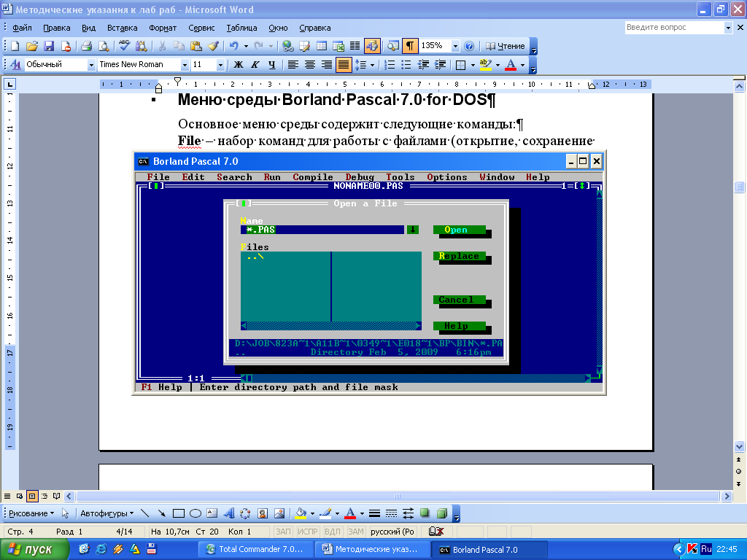Activate the format painter brush
747x560 pixels.
[x=213, y=46]
